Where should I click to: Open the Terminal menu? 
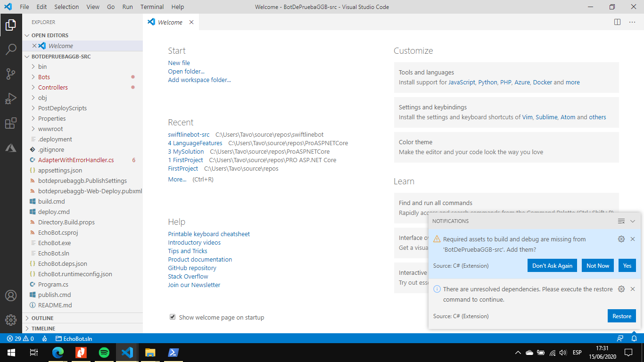click(152, 7)
